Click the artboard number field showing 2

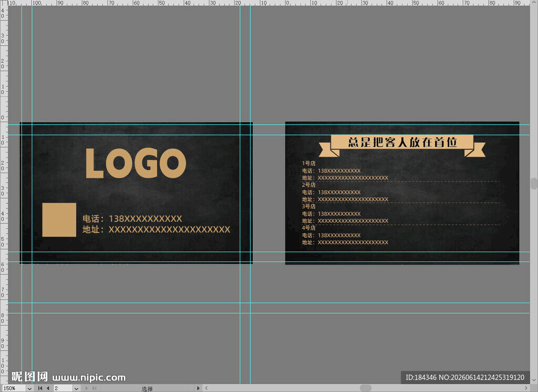[63, 388]
